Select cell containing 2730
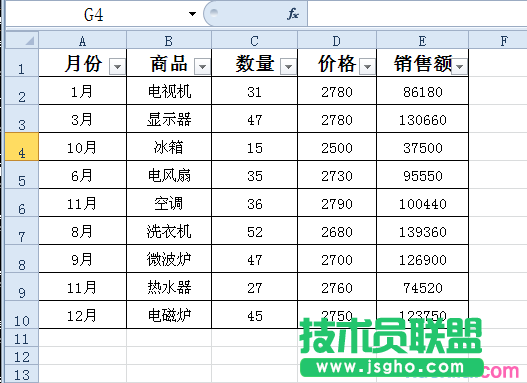The image size is (527, 383). click(x=337, y=175)
